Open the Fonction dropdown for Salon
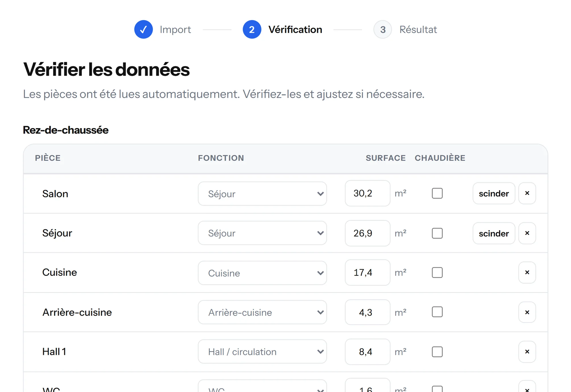 point(262,194)
